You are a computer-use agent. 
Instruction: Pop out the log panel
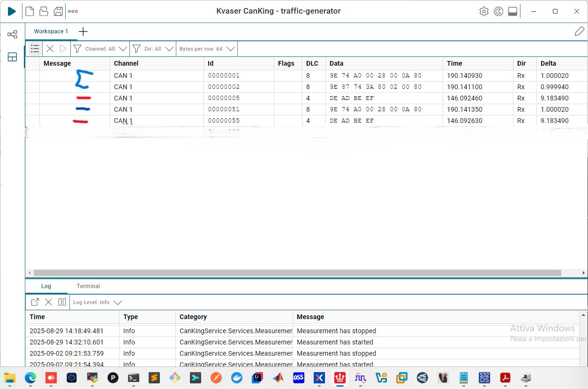[x=35, y=302]
